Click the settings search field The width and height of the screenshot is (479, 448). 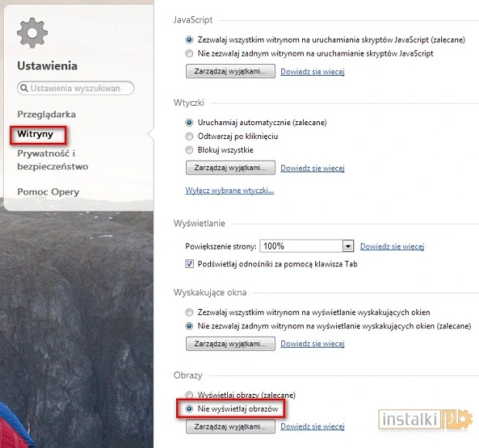pos(76,88)
